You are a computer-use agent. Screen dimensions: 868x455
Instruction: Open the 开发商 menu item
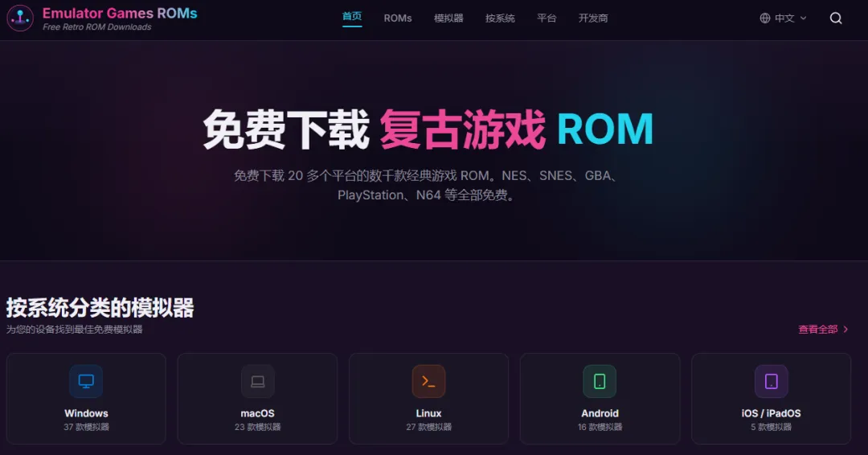pyautogui.click(x=593, y=18)
